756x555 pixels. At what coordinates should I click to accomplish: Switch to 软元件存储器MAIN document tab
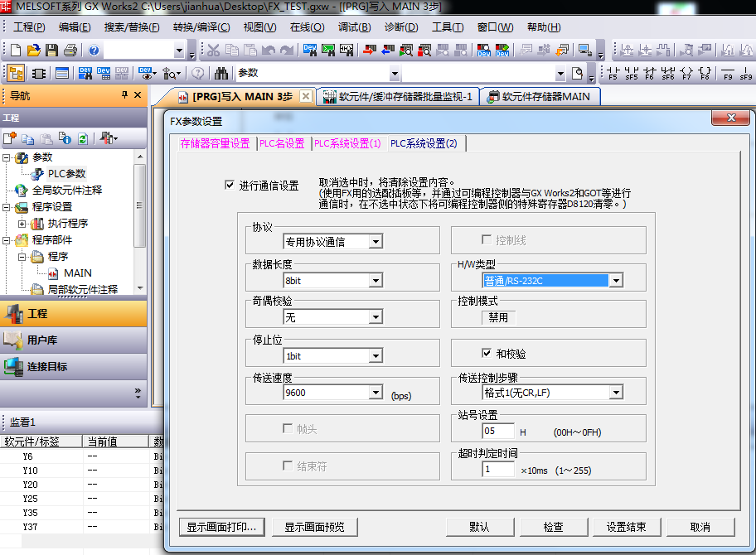541,97
